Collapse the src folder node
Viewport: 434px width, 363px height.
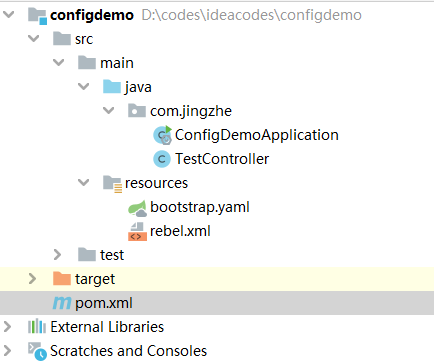click(x=34, y=39)
